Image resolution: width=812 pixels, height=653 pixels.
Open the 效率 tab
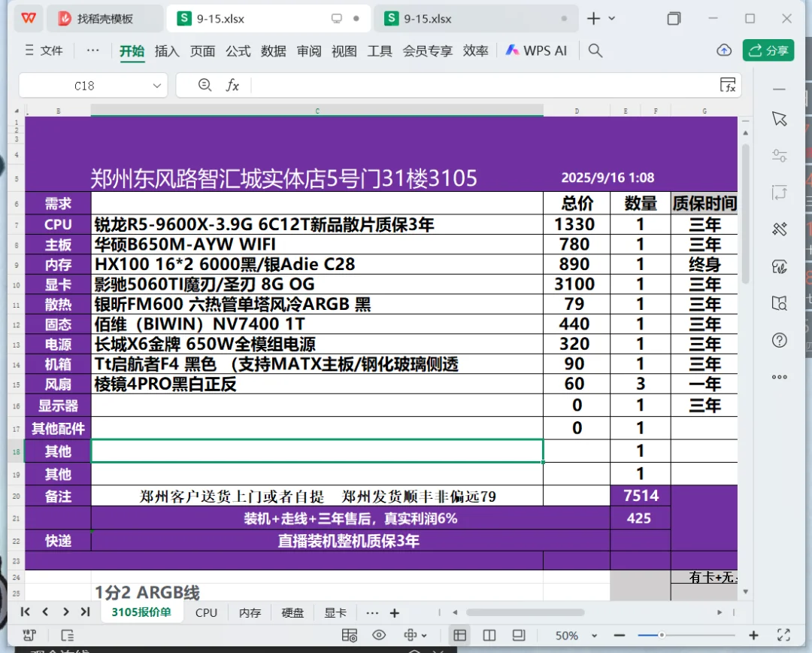(x=475, y=51)
